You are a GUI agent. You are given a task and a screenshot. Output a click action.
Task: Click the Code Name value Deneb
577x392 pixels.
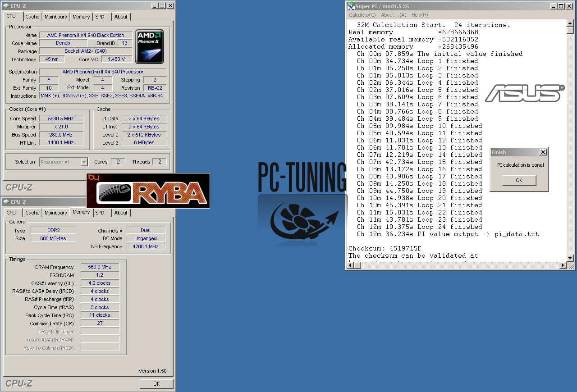[63, 43]
